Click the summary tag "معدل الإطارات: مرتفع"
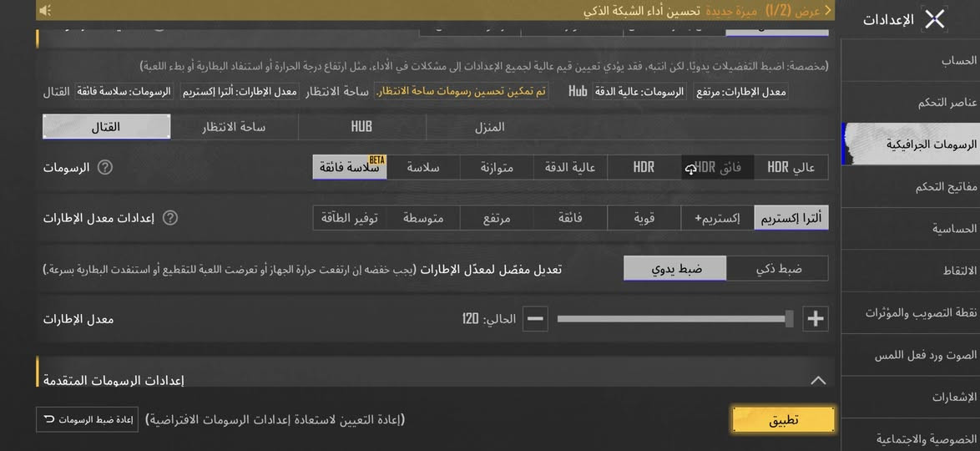The image size is (980, 451). point(740,92)
